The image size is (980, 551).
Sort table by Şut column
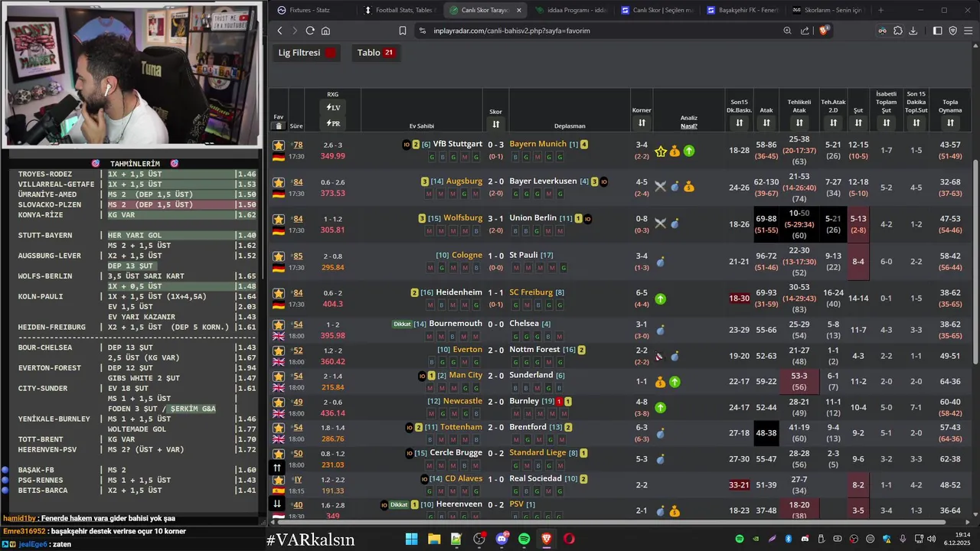point(858,122)
